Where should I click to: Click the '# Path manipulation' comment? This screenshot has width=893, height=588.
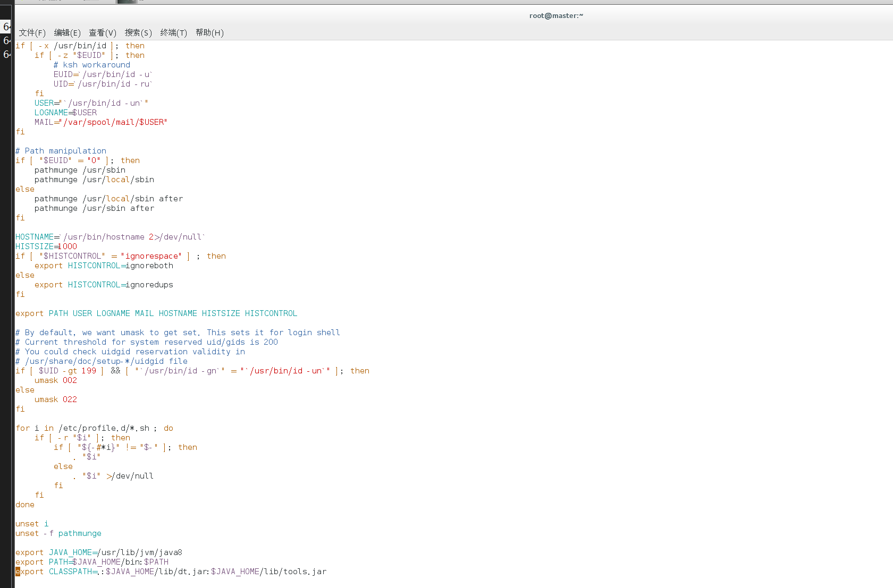coord(61,151)
